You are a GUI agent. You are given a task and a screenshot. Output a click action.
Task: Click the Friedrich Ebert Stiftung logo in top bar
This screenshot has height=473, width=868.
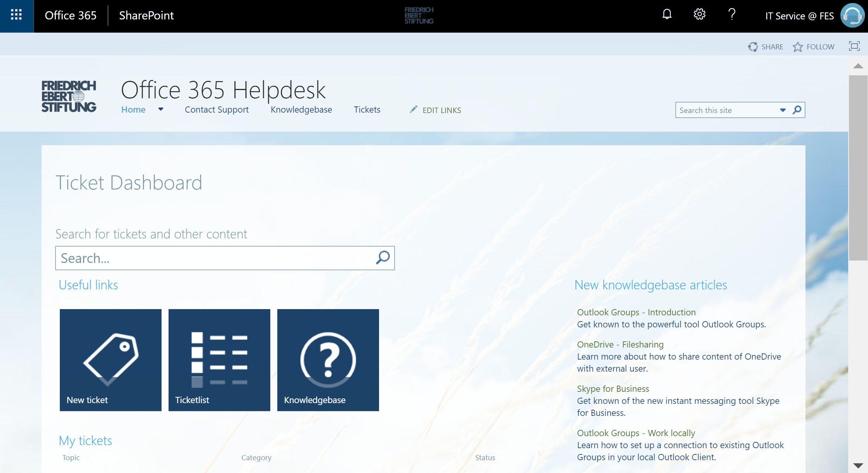419,16
